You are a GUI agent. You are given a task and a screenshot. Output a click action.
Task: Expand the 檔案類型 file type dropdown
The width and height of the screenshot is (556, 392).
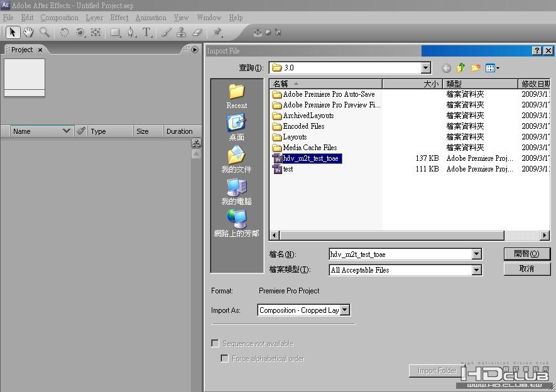tap(477, 270)
